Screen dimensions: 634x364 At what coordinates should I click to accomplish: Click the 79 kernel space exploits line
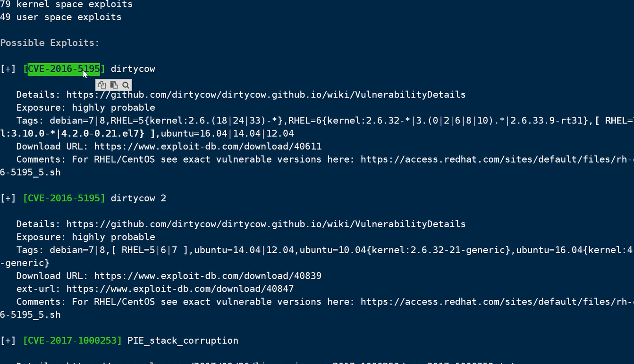66,4
